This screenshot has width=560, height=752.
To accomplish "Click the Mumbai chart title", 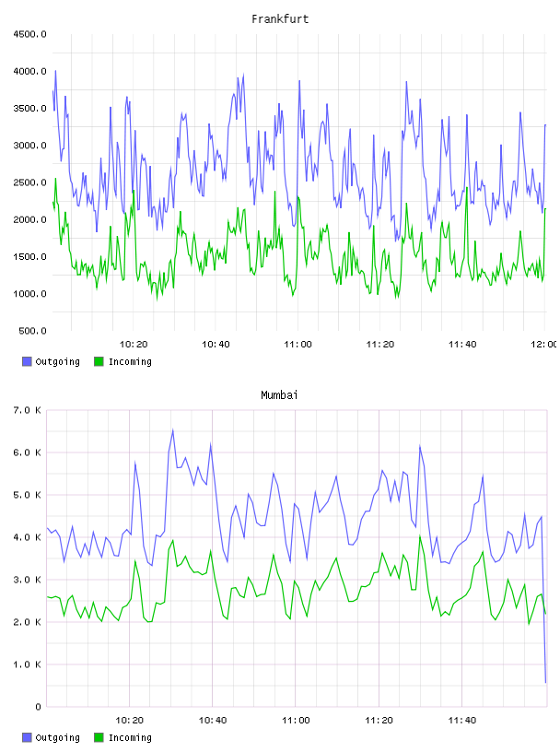I will 279,395.
